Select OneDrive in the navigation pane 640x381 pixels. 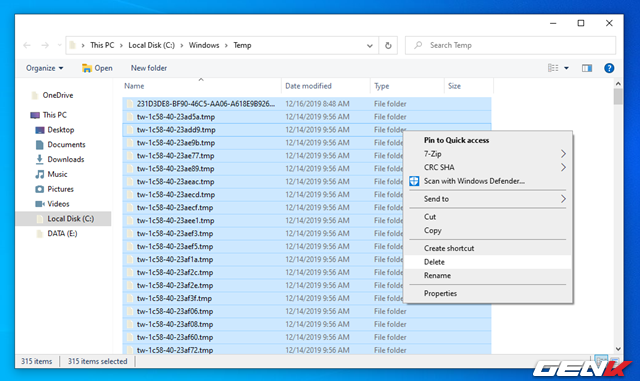click(58, 95)
